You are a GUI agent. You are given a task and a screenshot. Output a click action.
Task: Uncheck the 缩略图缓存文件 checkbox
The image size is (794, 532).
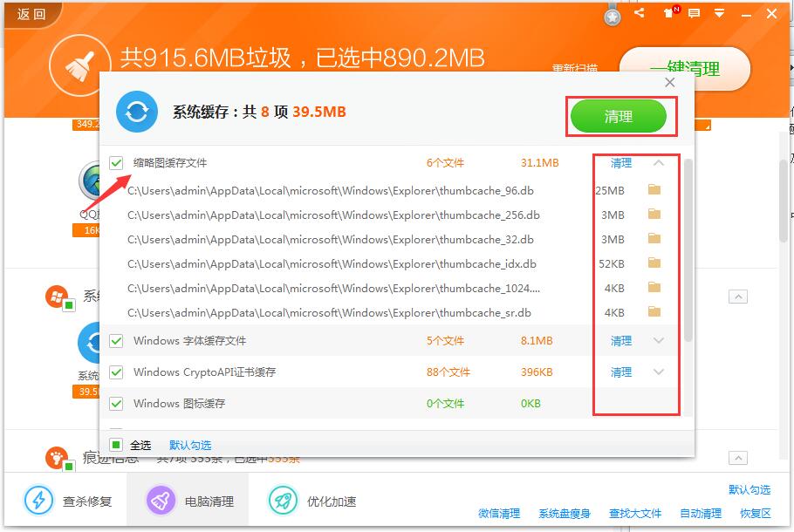click(115, 163)
